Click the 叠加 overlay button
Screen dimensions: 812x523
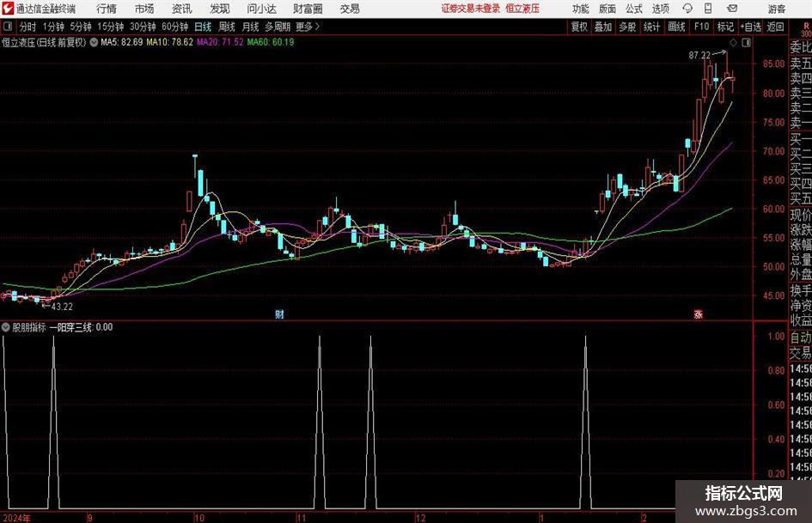coord(603,27)
